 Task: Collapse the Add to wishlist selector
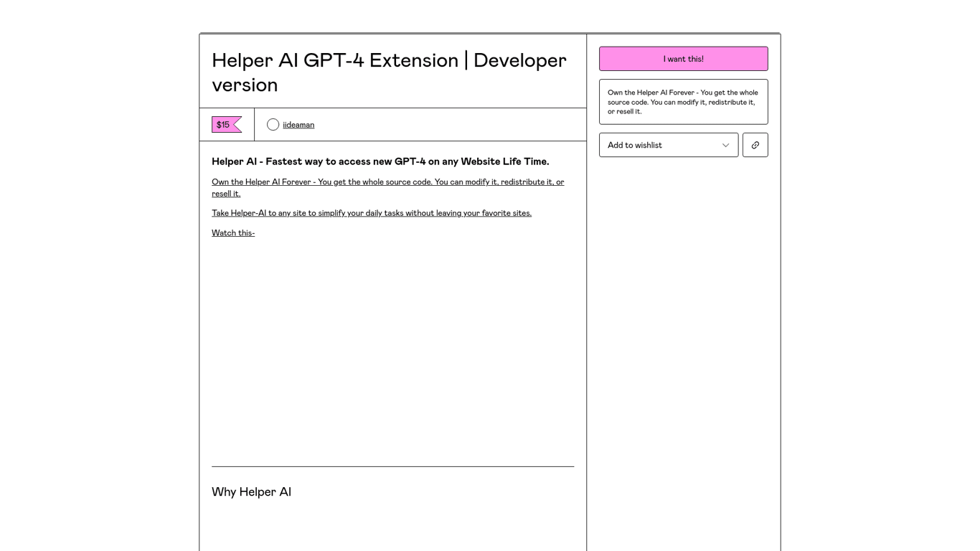669,145
